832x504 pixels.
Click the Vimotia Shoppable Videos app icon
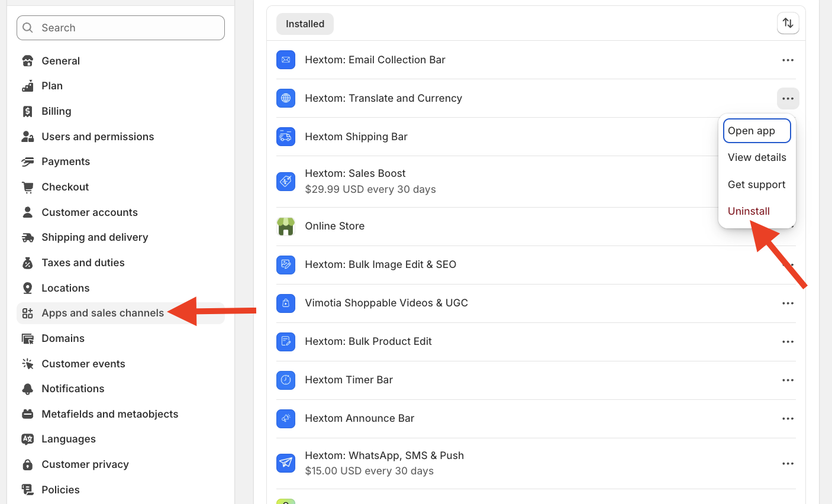click(x=286, y=303)
